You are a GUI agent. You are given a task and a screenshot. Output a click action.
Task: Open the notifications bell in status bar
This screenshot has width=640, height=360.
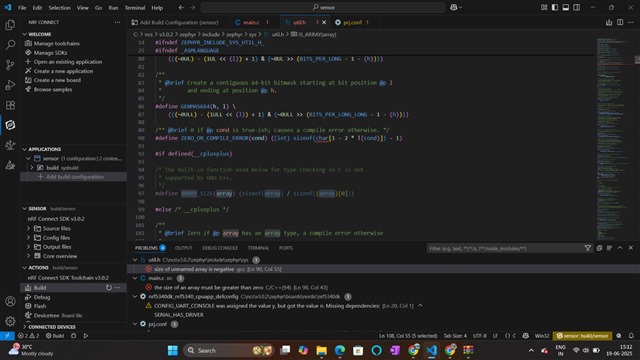click(631, 336)
